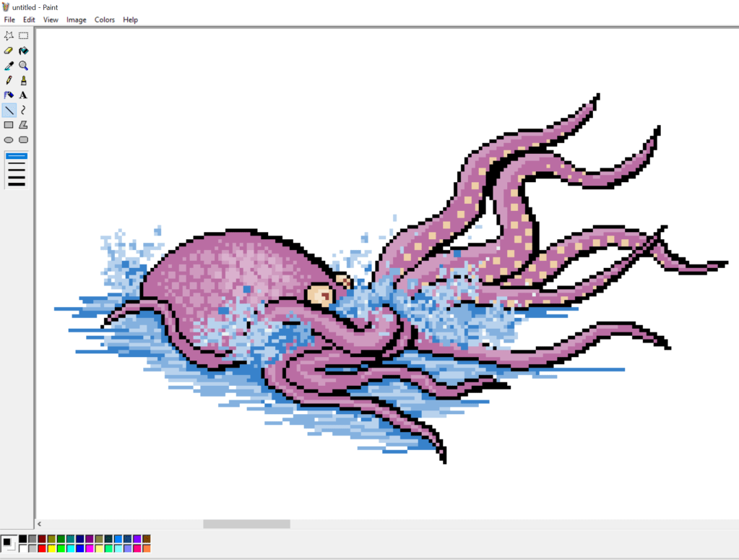Image resolution: width=739 pixels, height=560 pixels.
Task: Select the rectangular Select tool
Action: click(x=23, y=35)
